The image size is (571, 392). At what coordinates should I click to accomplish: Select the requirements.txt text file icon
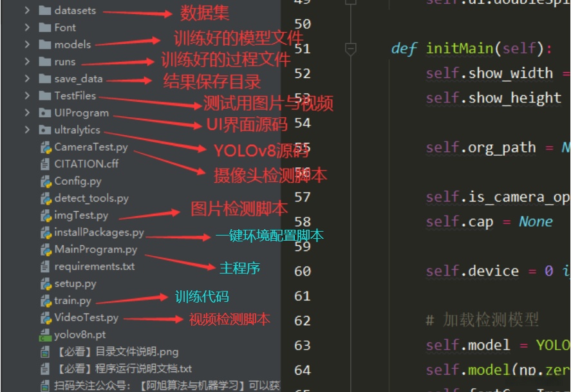[x=44, y=266]
